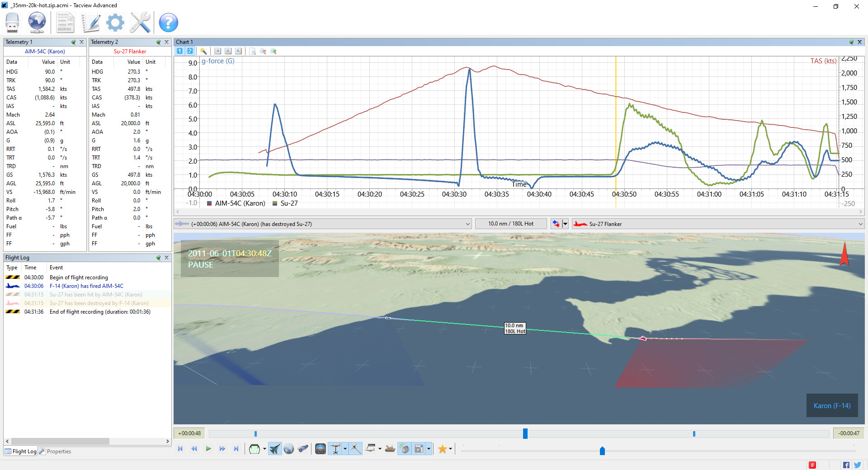Expand the star bookmarks dropdown arrow
868x470 pixels.
[450, 449]
